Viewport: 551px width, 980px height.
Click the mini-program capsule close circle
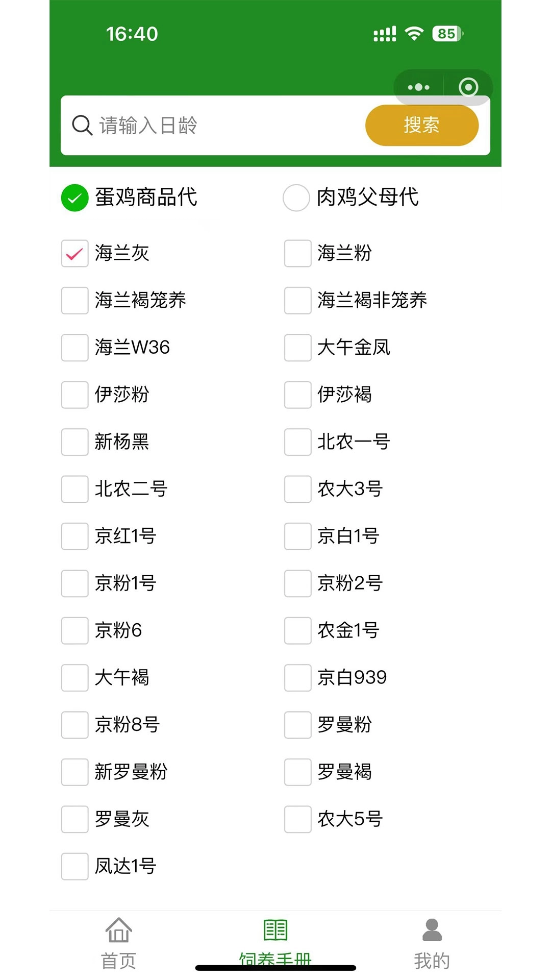(x=467, y=87)
